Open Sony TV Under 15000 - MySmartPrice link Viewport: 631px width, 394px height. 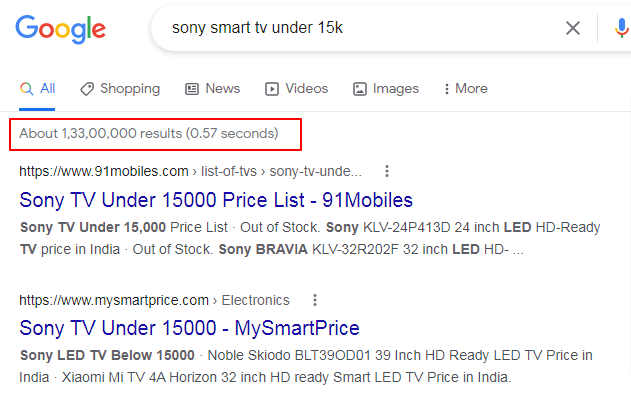[190, 328]
